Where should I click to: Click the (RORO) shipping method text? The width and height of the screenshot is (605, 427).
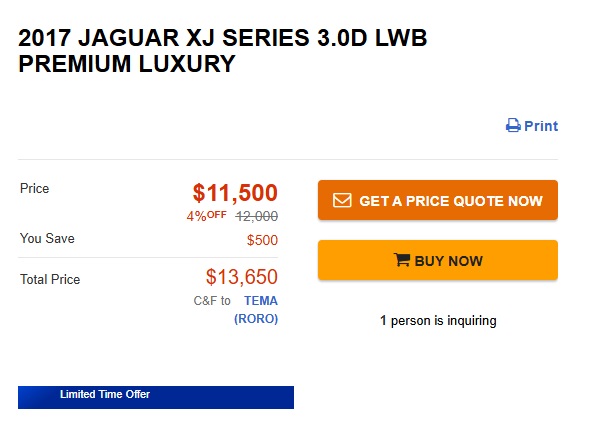click(x=256, y=319)
